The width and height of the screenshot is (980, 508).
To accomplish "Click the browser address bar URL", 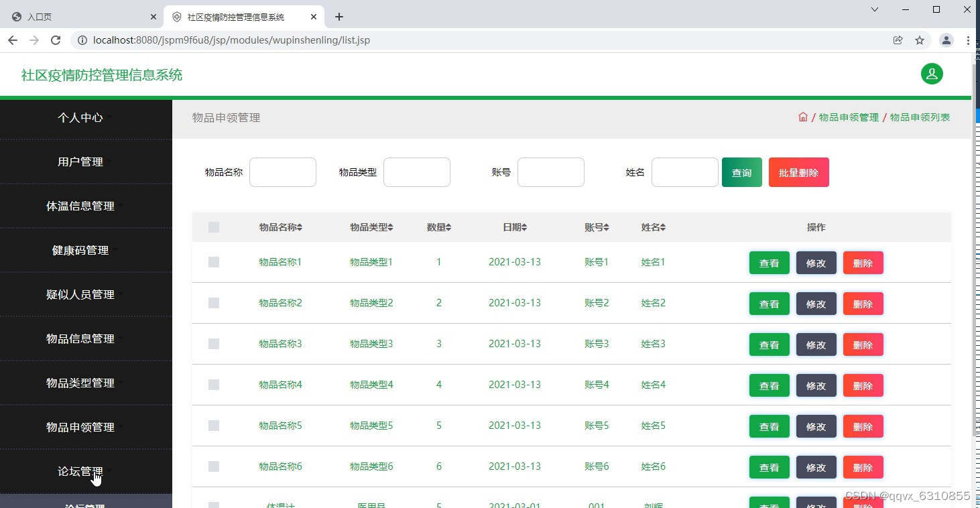I will tap(231, 40).
